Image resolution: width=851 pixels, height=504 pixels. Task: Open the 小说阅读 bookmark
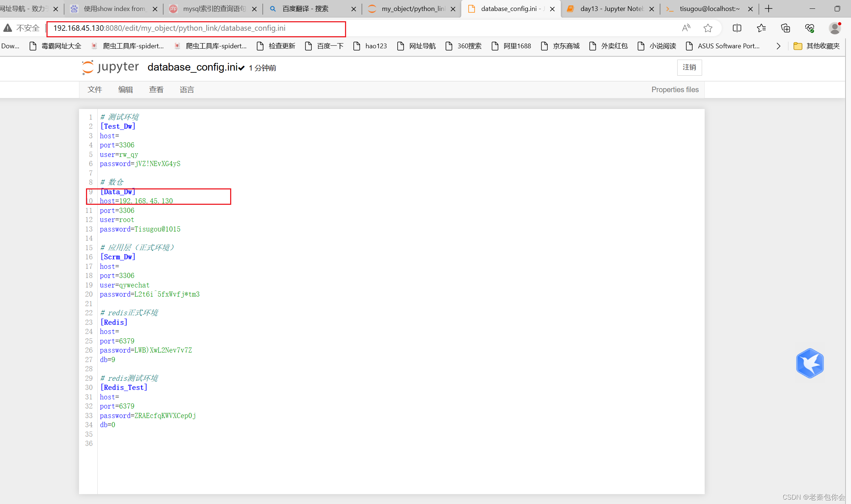point(657,46)
